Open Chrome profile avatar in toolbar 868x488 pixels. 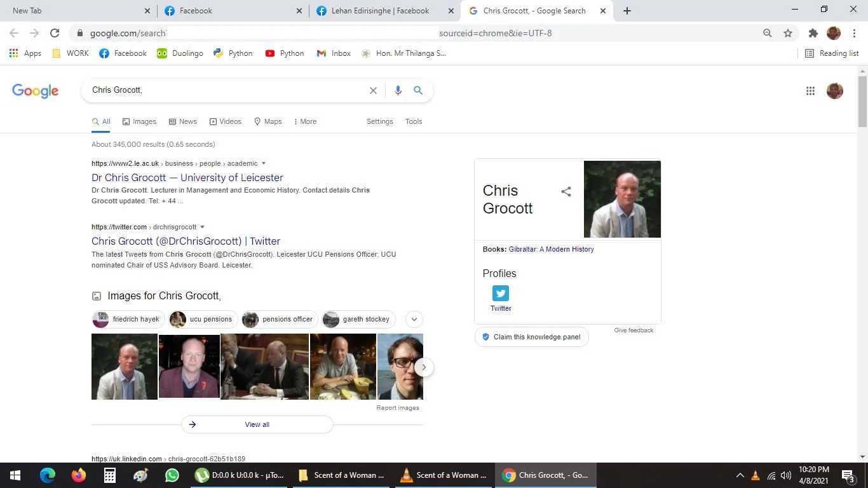834,33
